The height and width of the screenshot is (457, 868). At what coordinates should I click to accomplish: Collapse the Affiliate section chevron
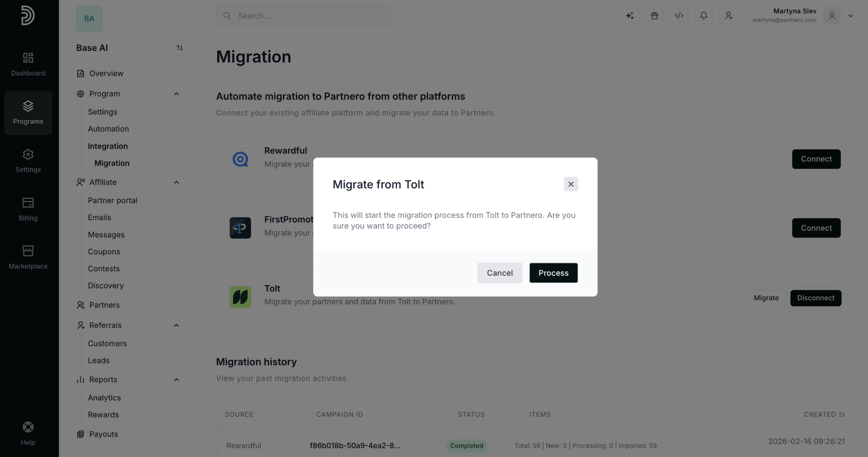coord(176,182)
